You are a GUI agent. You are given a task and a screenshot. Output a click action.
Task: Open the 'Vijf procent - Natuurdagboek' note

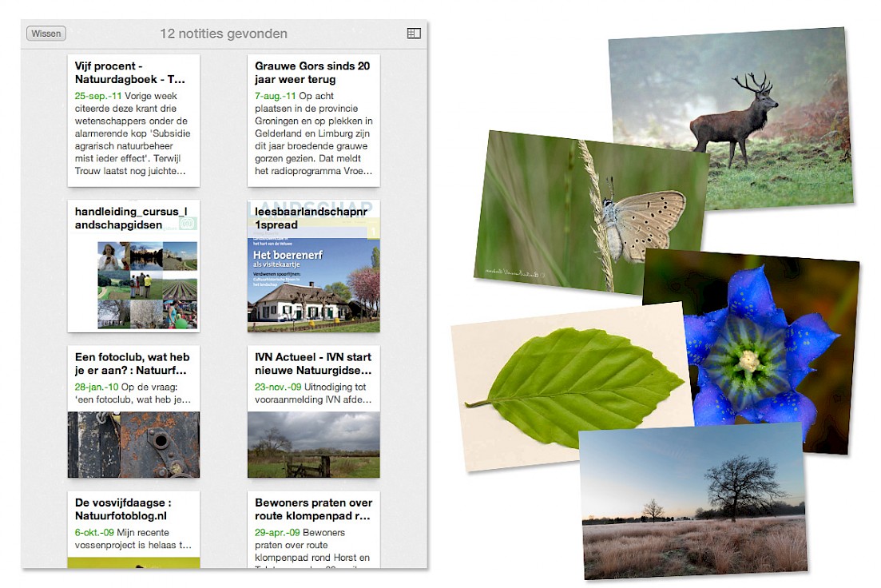coord(133,121)
